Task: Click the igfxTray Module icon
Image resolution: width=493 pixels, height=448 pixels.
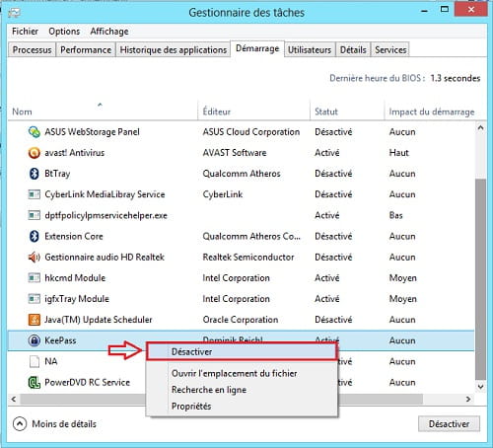Action: [x=35, y=299]
